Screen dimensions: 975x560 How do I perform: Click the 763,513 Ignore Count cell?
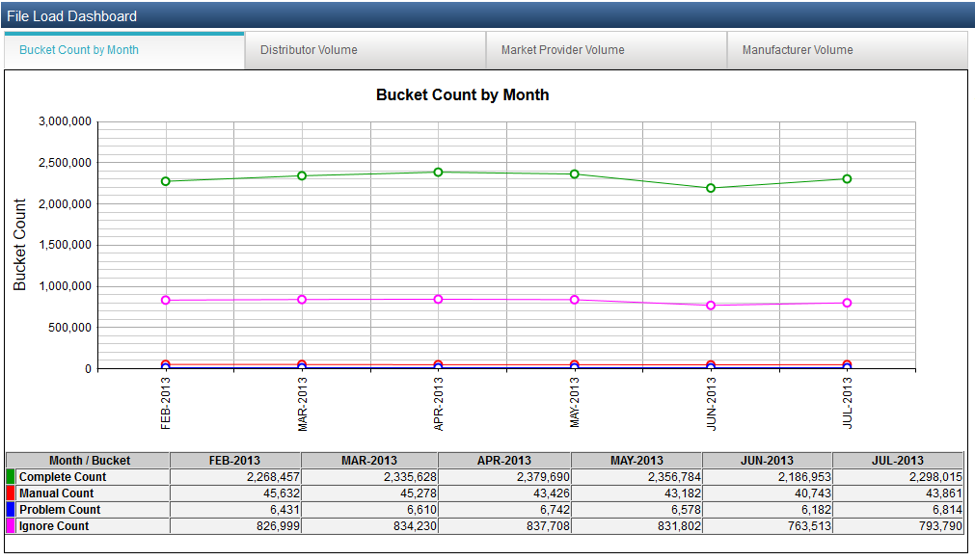click(x=768, y=526)
